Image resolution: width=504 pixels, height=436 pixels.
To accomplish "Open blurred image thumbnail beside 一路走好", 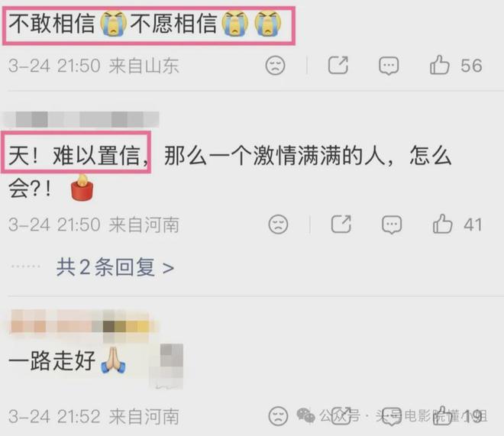I will [166, 367].
